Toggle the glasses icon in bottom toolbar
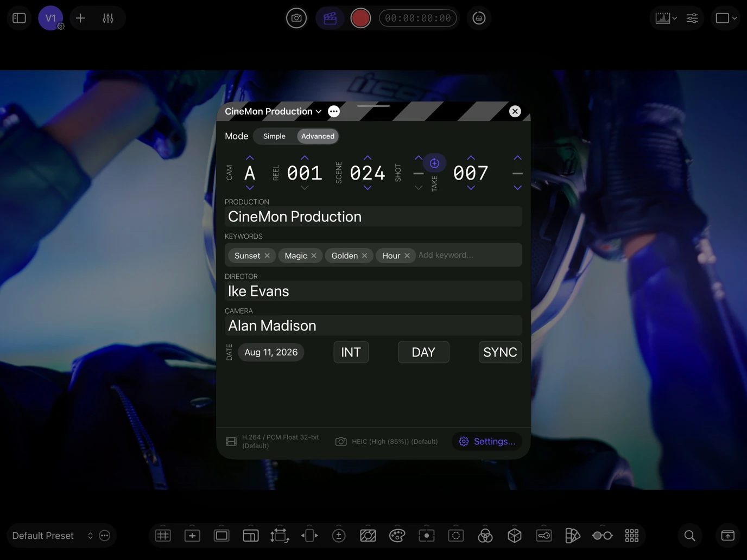This screenshot has width=747, height=560. (603, 536)
